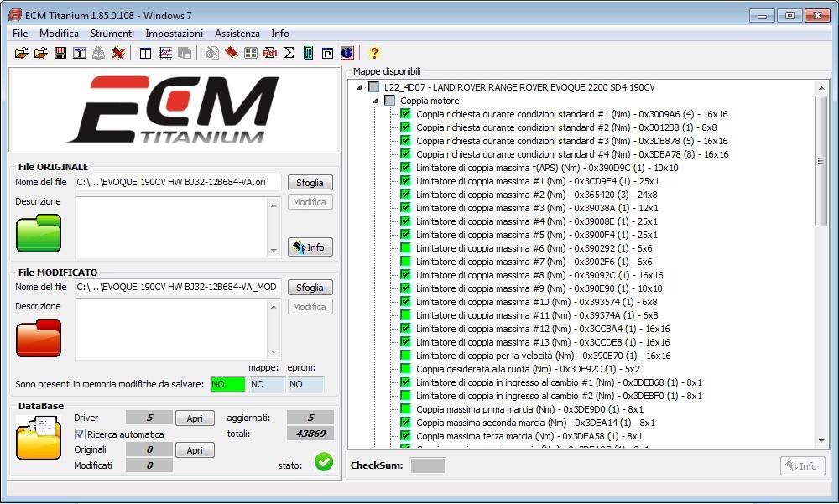Click Sfoglia button for File MODIFICATO
This screenshot has height=504, width=839.
click(310, 288)
